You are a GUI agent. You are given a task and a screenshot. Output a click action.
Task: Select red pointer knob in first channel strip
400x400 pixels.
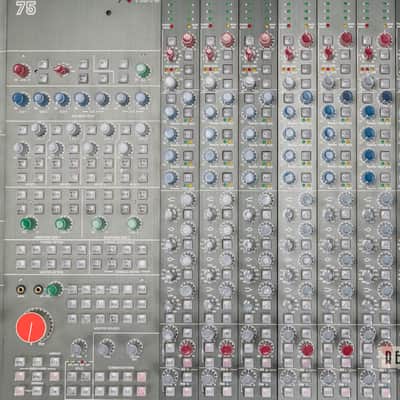[x=171, y=54]
